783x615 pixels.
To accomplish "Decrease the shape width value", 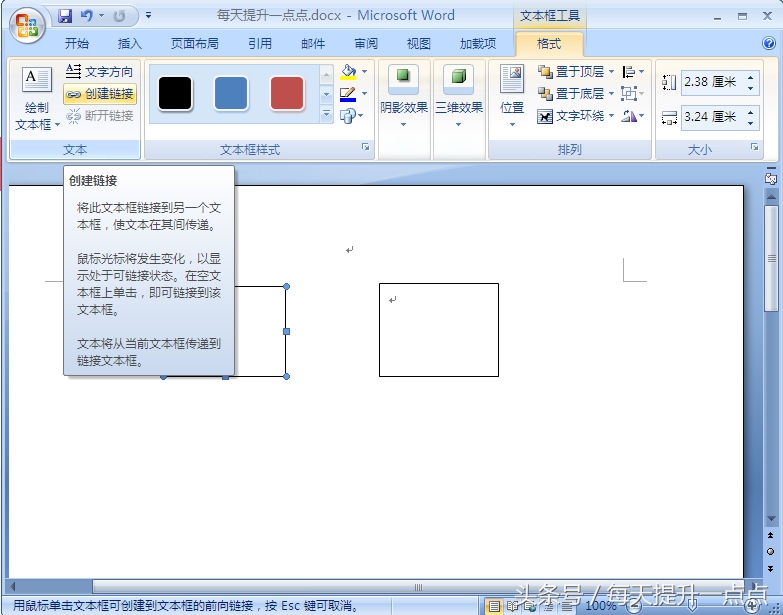I will tap(751, 123).
